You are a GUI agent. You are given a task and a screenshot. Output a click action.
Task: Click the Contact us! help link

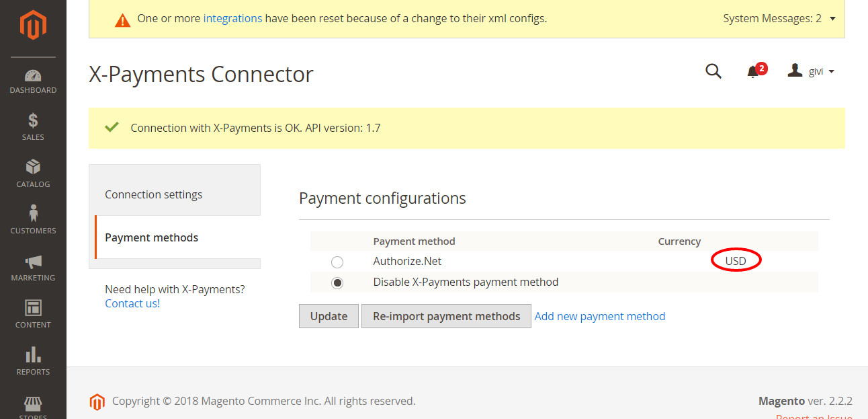[132, 303]
